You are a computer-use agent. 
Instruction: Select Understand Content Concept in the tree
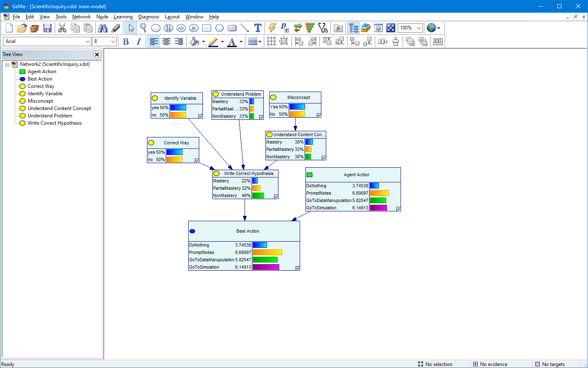point(59,108)
